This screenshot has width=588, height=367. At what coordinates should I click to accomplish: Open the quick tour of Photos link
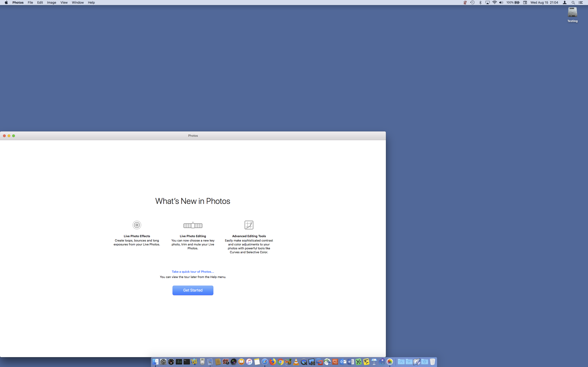click(x=193, y=272)
